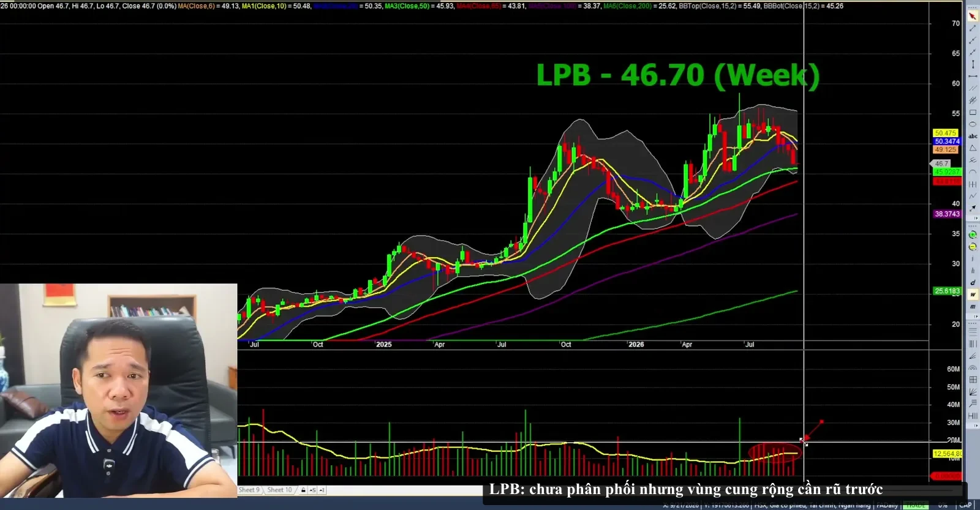The width and height of the screenshot is (980, 510).
Task: Select the Gann fan tool
Action: coord(973,392)
